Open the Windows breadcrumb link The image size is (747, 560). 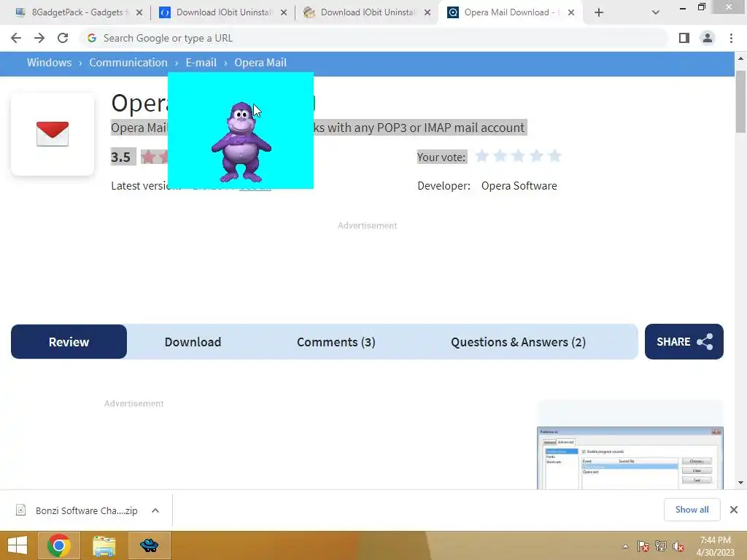click(49, 63)
